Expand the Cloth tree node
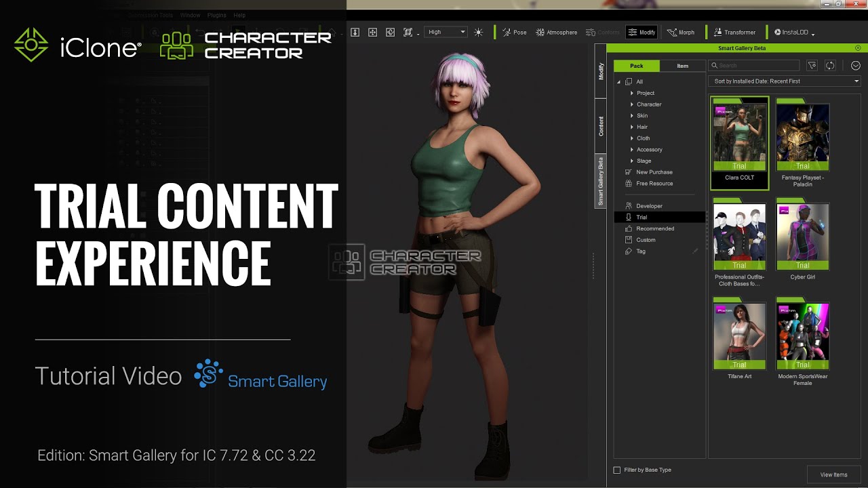This screenshot has height=488, width=868. (631, 138)
